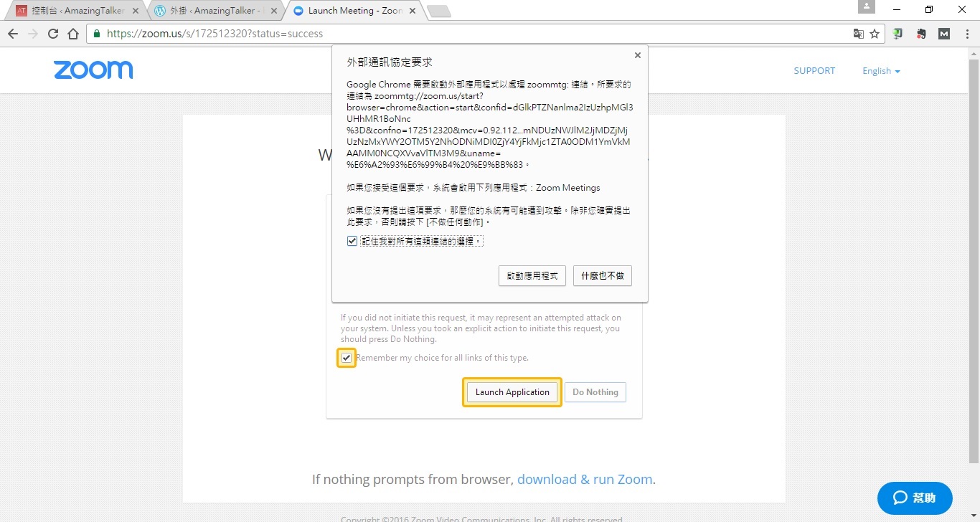980x522 pixels.
Task: Click Do Nothing in the page illustration
Action: [x=595, y=392]
